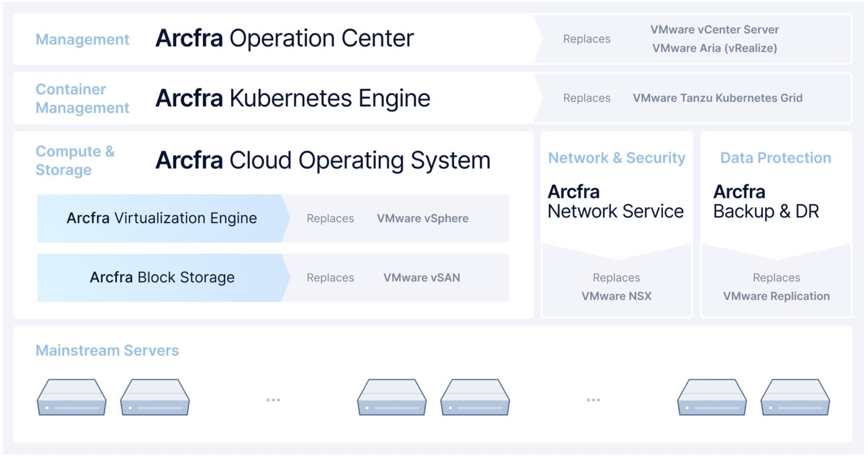868x456 pixels.
Task: Click the second server icon from the left
Action: point(155,397)
